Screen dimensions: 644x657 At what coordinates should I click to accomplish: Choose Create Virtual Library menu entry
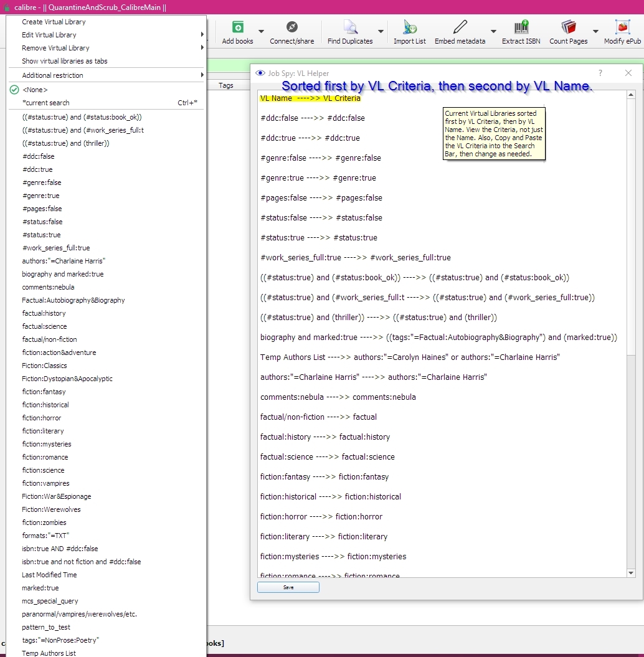107,22
